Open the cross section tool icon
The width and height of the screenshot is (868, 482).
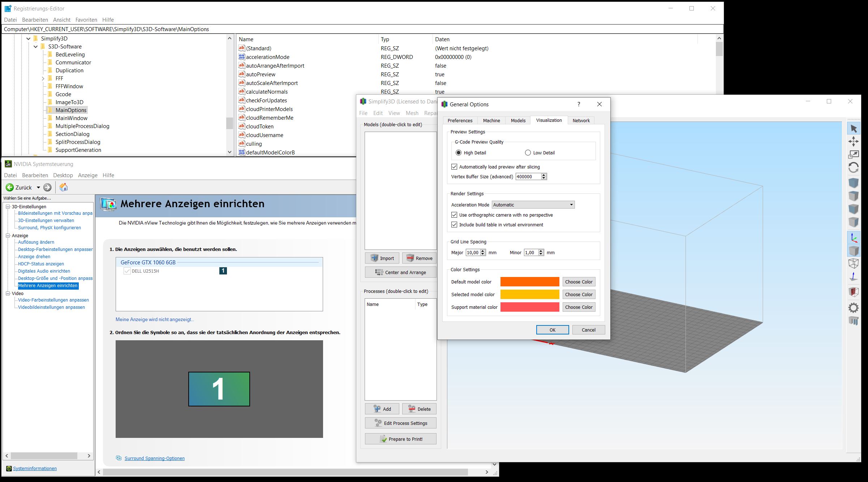[x=854, y=292]
